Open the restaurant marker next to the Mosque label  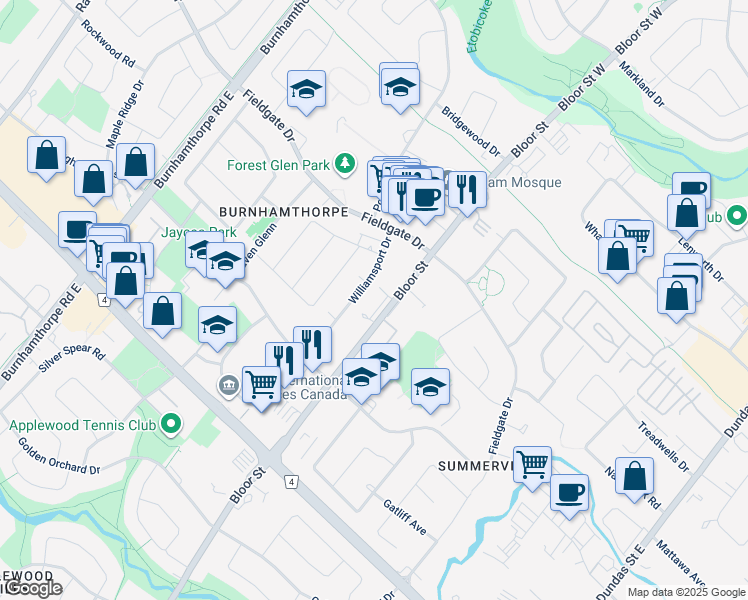tap(468, 192)
